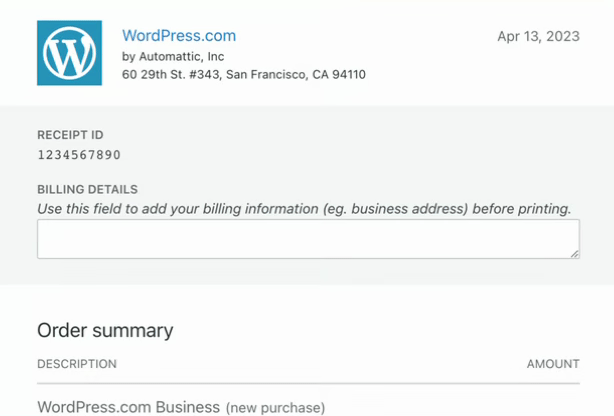Click the WordPress logo icon
This screenshot has height=416, width=614.
[70, 53]
